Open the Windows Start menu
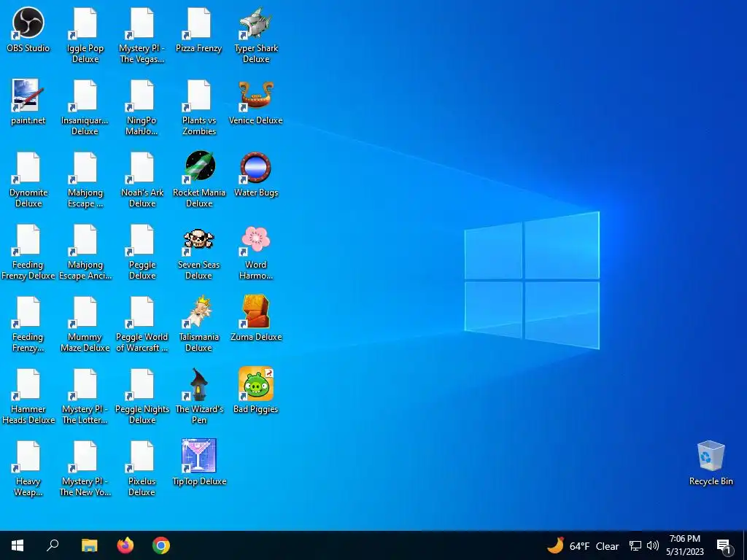 point(18,545)
